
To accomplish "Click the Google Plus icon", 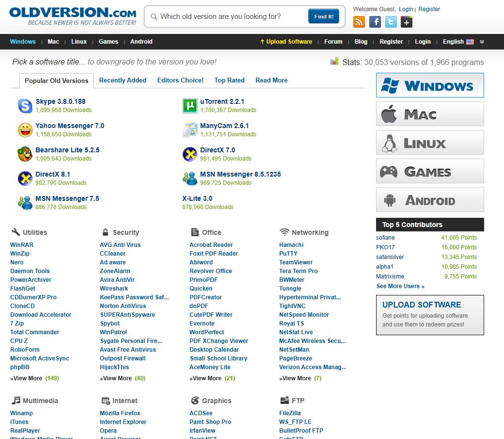I will [x=407, y=22].
